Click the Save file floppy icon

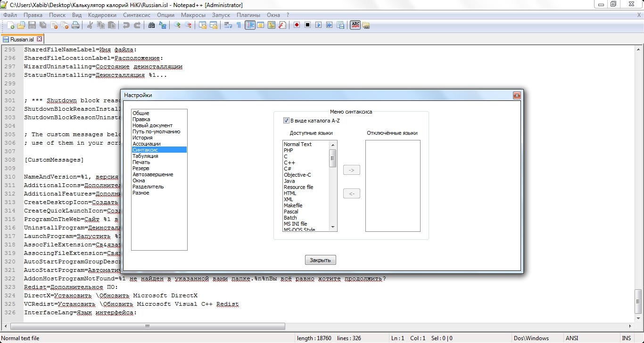coord(32,25)
